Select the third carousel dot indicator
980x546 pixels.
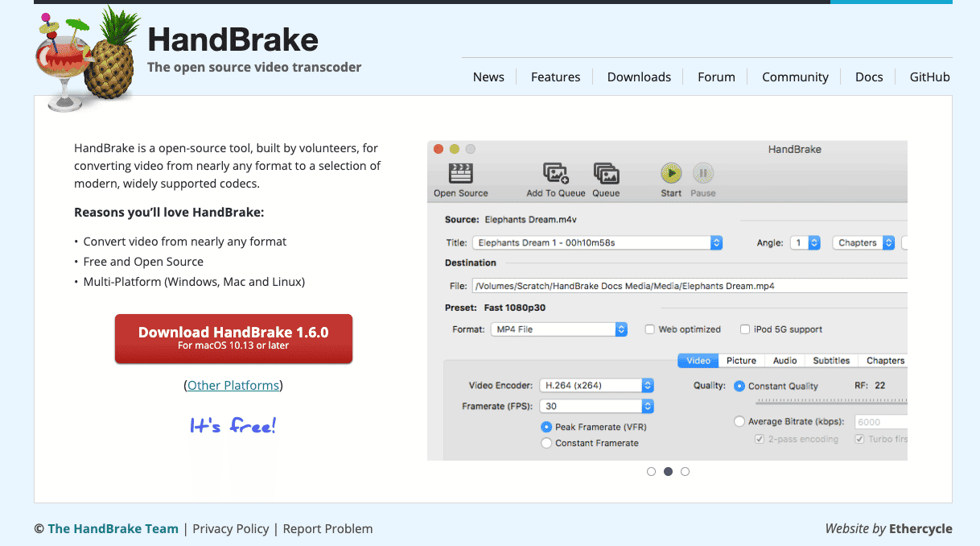(x=685, y=472)
